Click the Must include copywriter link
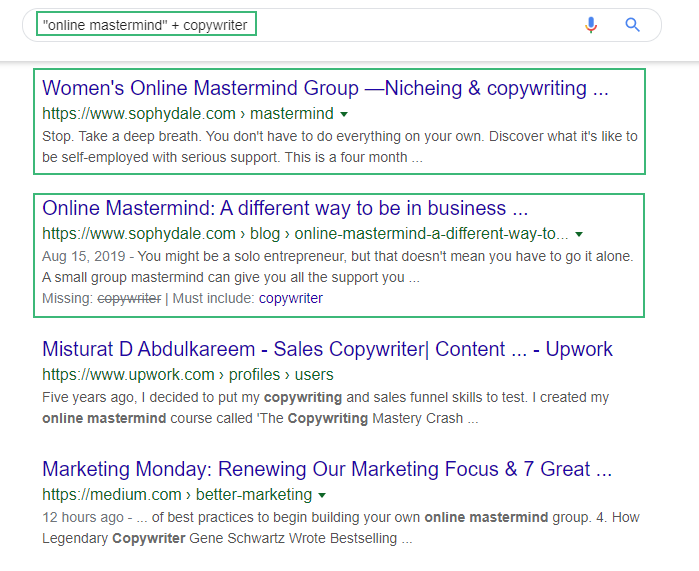This screenshot has width=699, height=571. [x=291, y=298]
